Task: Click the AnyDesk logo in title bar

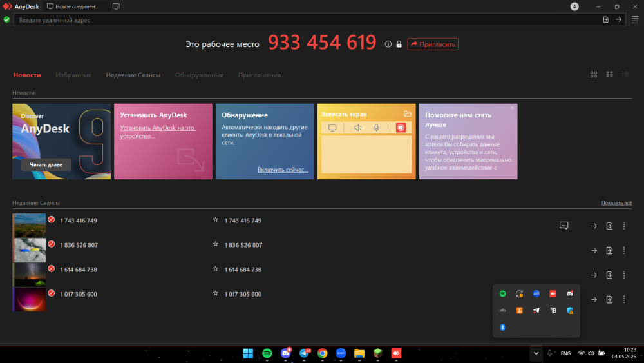Action: 7,6
